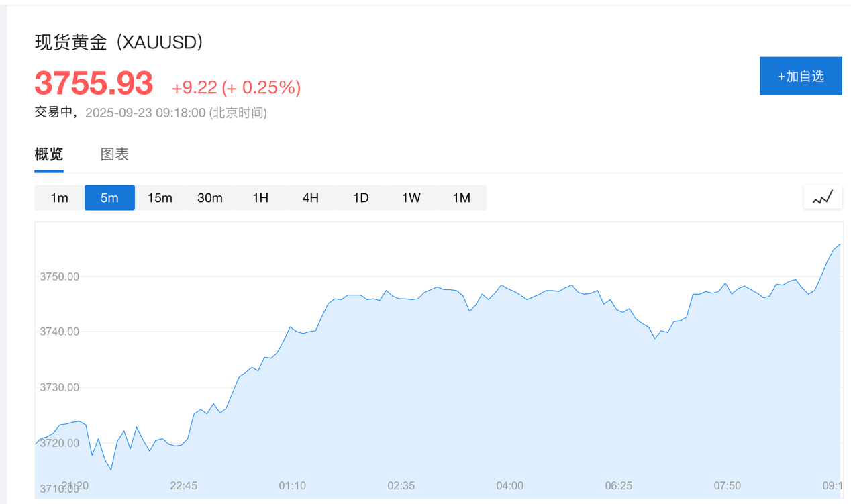Choose the 15m interval
This screenshot has width=851, height=504.
click(x=160, y=198)
